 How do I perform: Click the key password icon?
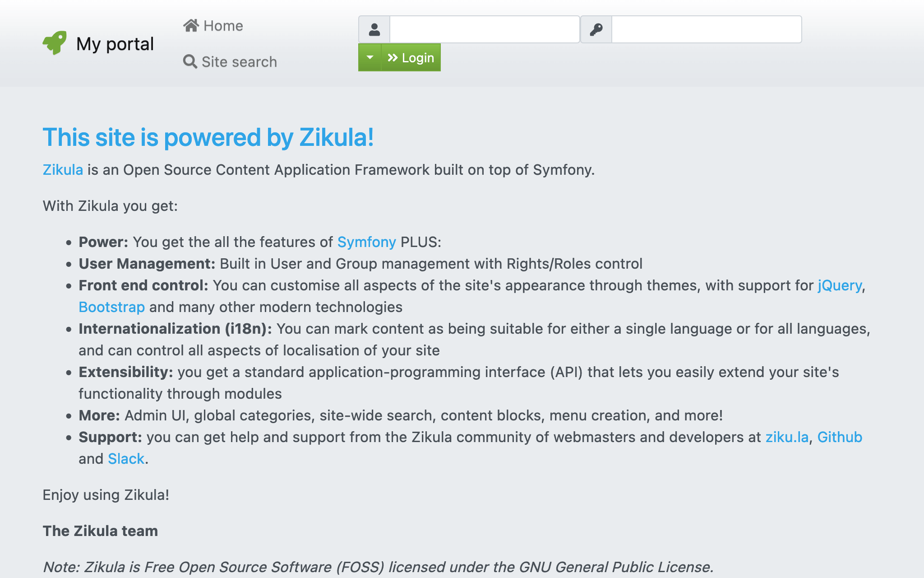coord(596,30)
